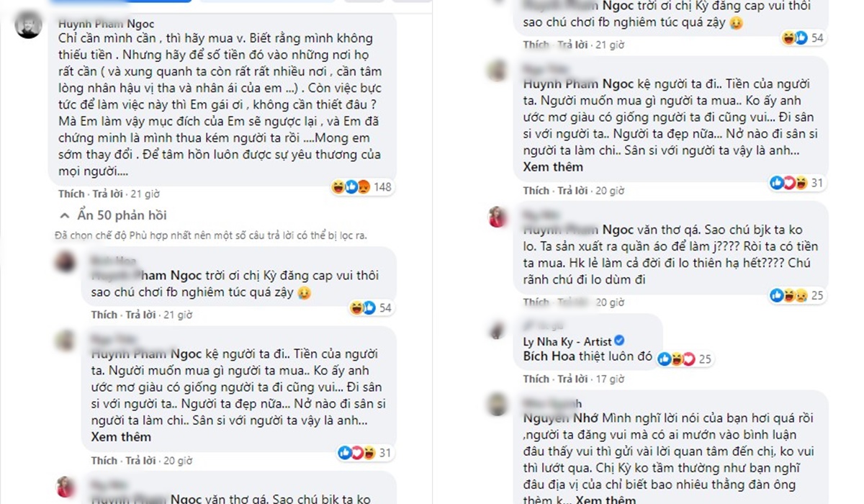Click the verified badge next to Ly Nha Ky - Artist
The width and height of the screenshot is (864, 504).
(x=618, y=341)
